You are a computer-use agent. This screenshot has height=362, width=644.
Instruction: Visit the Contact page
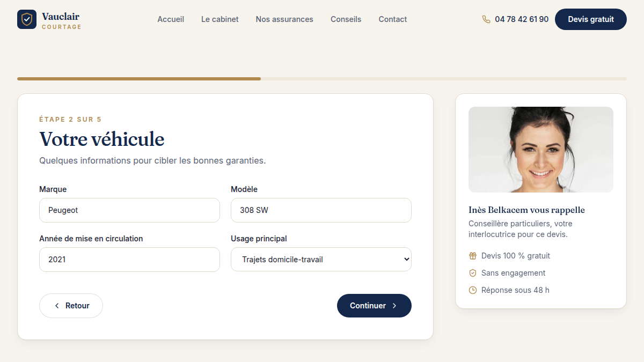(x=393, y=19)
